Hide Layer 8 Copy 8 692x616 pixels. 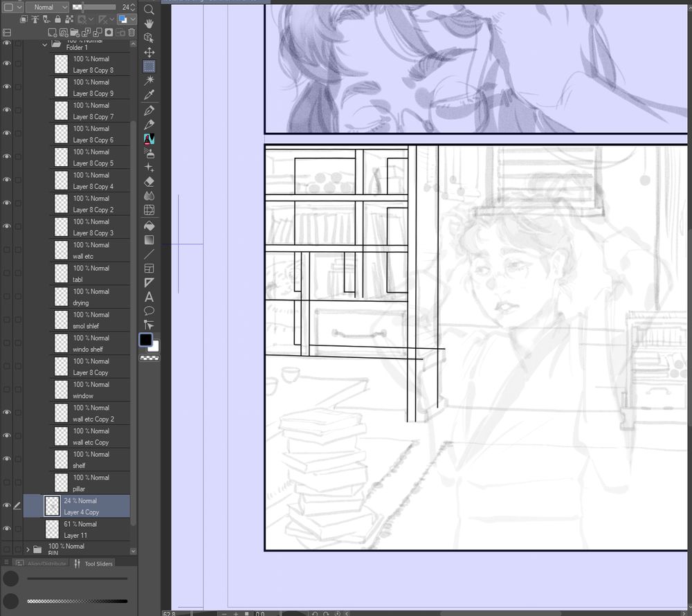point(7,64)
